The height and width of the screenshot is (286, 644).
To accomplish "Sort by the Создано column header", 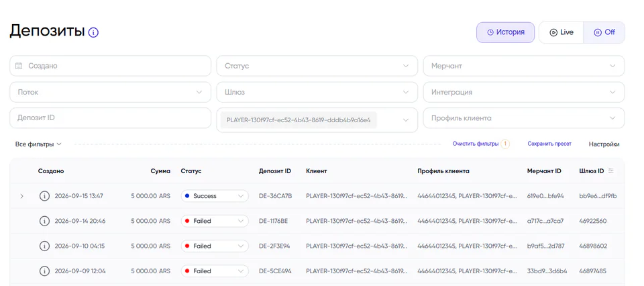I will coord(51,171).
